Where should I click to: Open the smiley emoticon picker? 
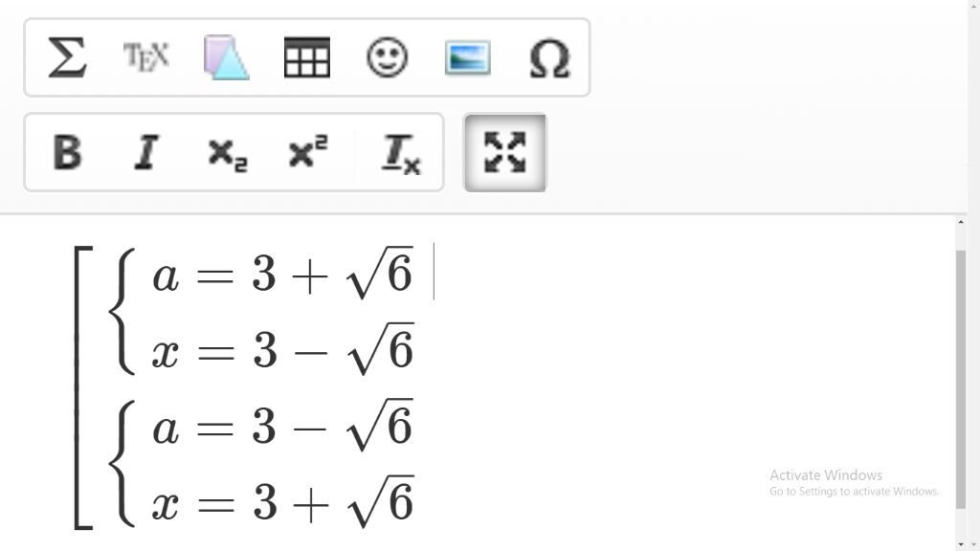[388, 57]
